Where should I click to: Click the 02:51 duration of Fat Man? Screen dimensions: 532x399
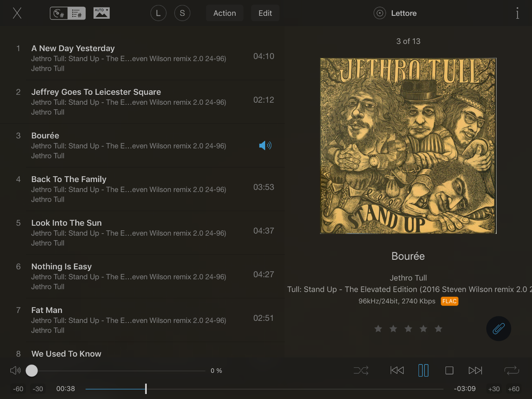tap(264, 318)
